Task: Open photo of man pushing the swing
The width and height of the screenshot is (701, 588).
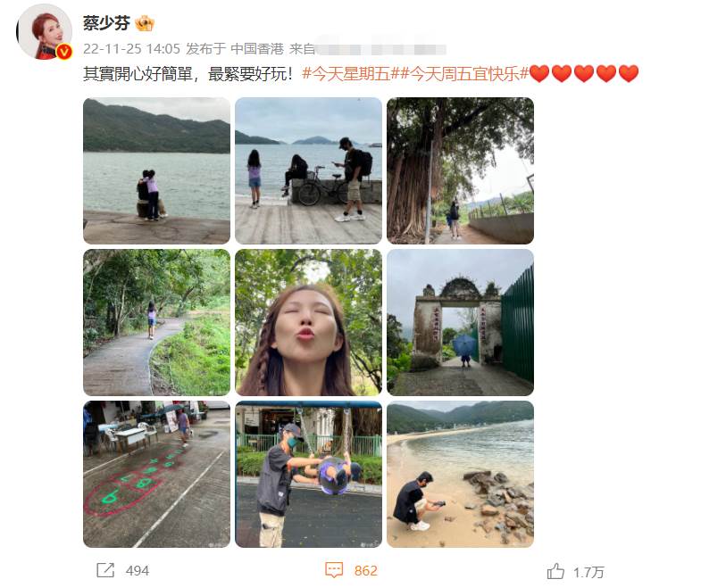Action: point(308,474)
